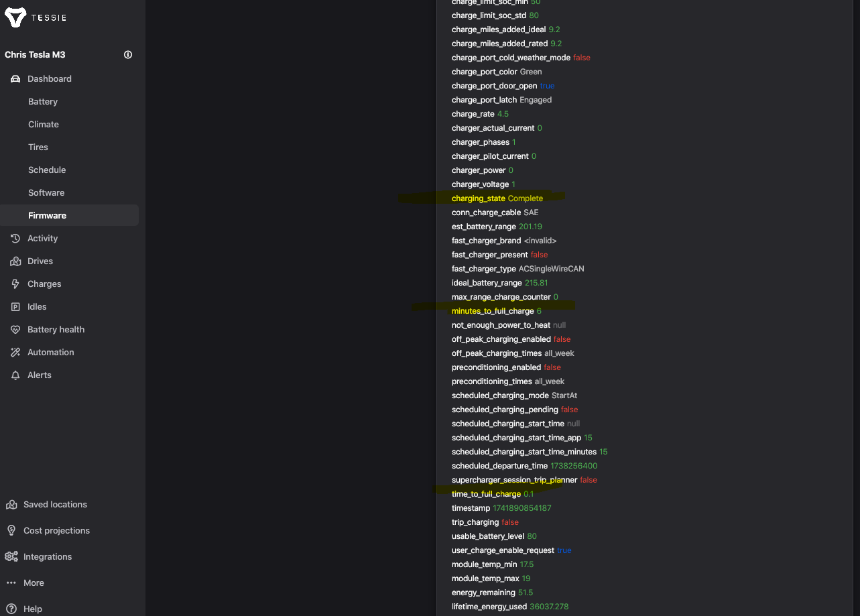Open the Schedule page
The height and width of the screenshot is (616, 860).
point(47,170)
